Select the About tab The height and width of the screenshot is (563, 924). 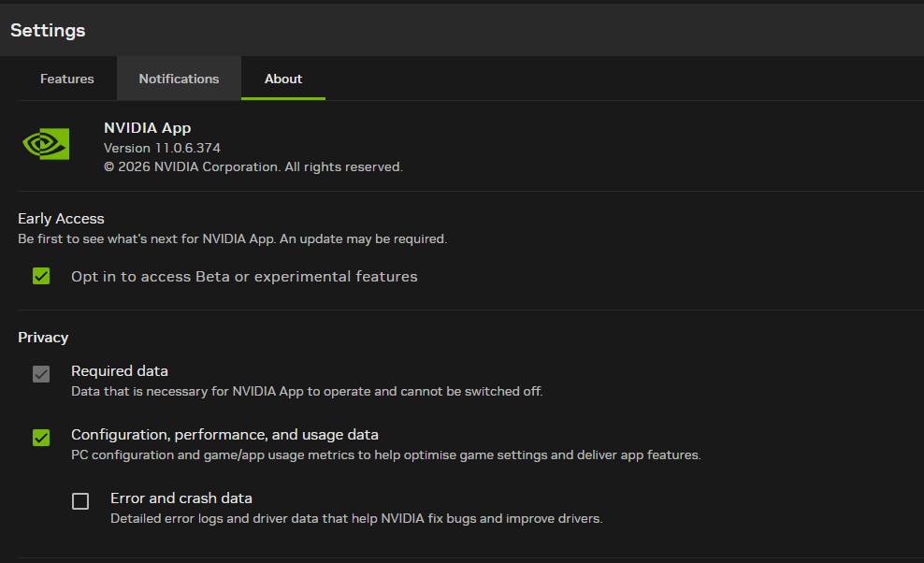click(283, 79)
